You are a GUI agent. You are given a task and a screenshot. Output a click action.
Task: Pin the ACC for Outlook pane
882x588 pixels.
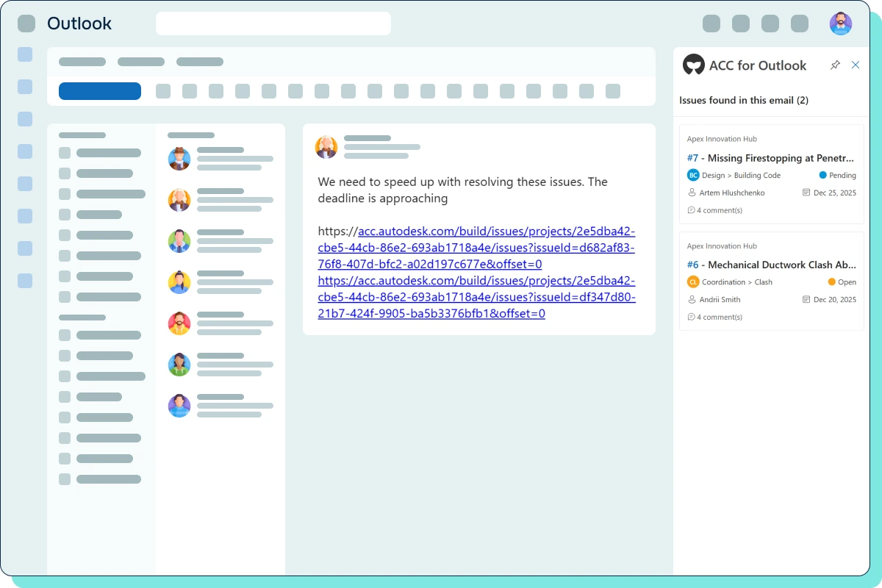pyautogui.click(x=835, y=65)
